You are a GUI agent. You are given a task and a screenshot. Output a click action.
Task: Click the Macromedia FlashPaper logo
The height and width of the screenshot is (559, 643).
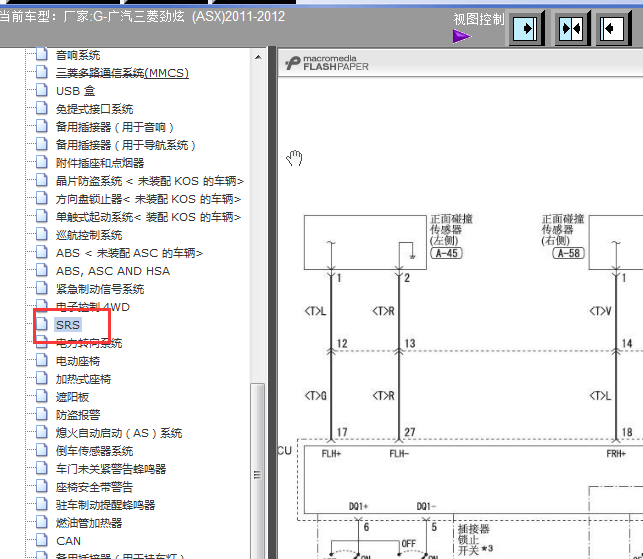(327, 63)
